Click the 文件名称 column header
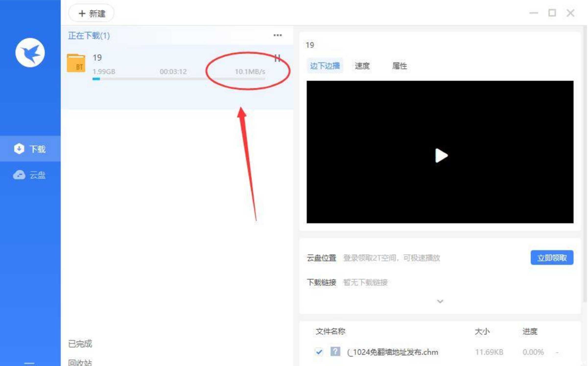Screen dimensions: 588x366 pyautogui.click(x=330, y=331)
